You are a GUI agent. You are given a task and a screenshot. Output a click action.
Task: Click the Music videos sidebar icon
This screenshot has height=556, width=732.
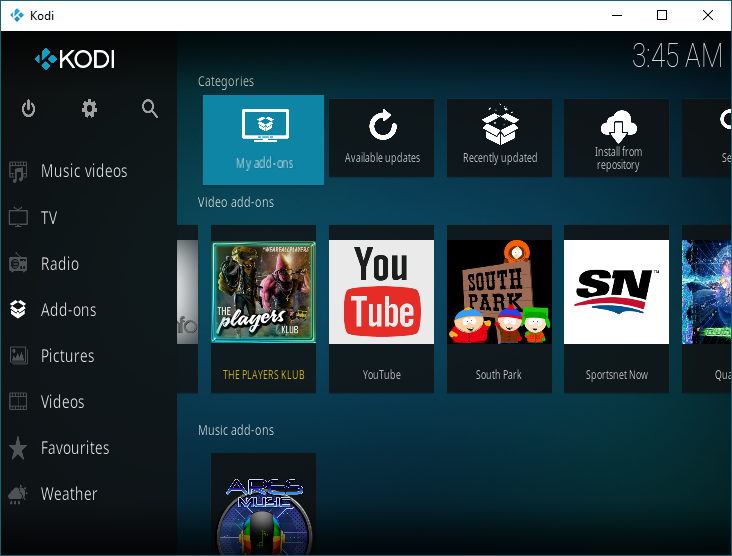tap(18, 171)
